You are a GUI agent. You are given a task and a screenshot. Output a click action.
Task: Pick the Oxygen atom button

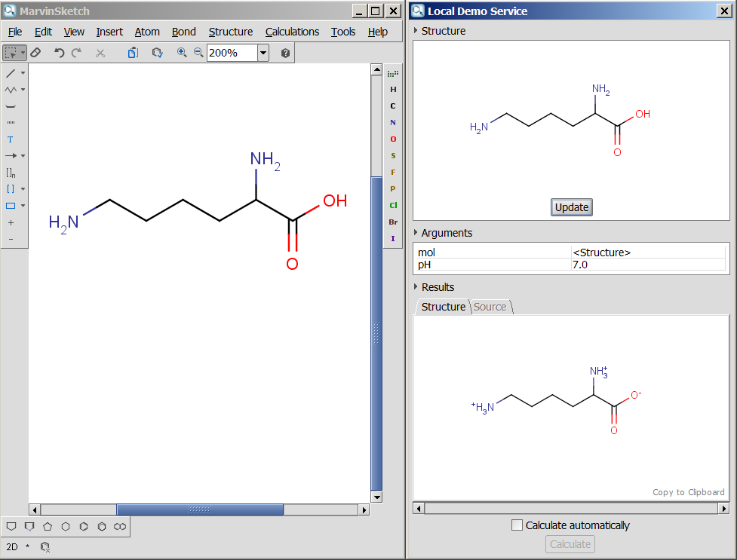[393, 139]
